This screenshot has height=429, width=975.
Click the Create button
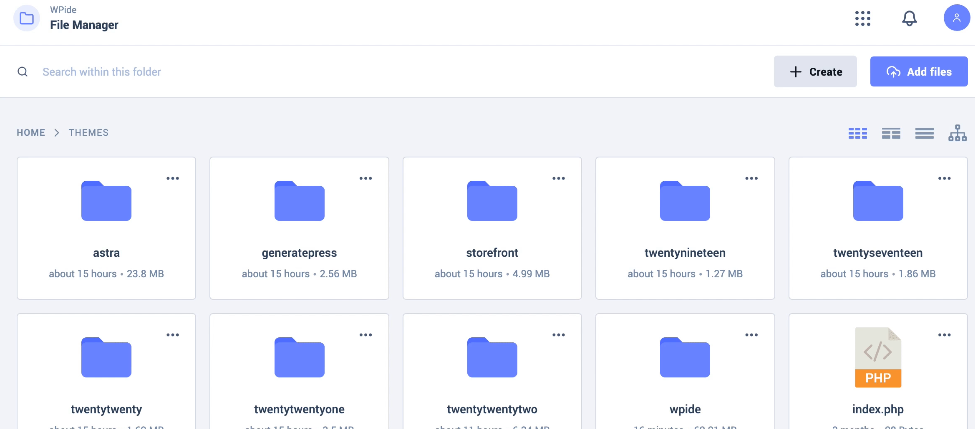click(815, 72)
